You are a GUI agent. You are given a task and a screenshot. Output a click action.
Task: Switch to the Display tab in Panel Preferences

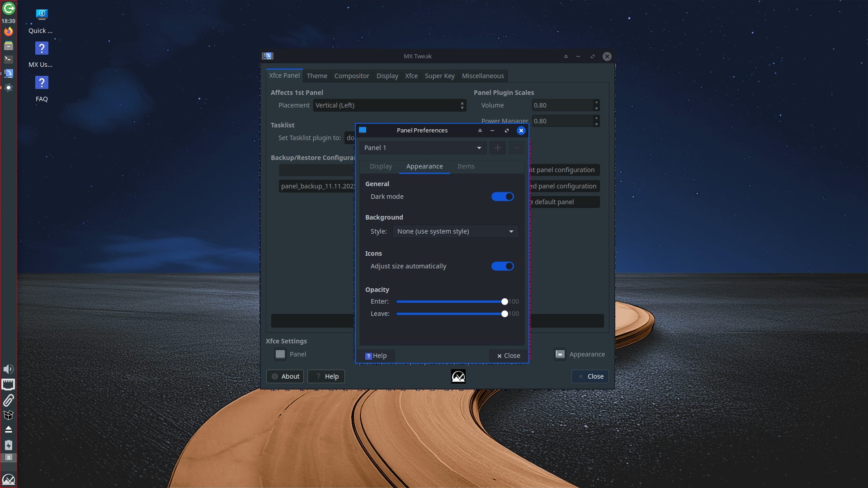coord(381,166)
